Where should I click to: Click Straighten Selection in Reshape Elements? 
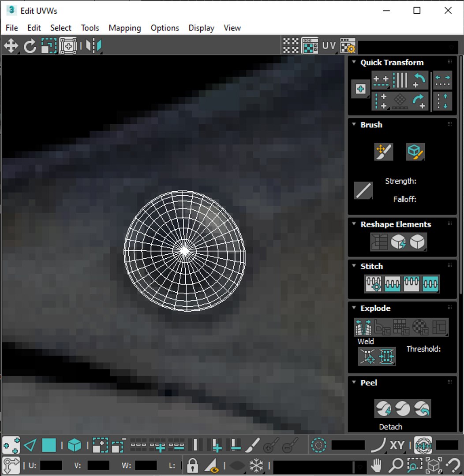click(379, 242)
